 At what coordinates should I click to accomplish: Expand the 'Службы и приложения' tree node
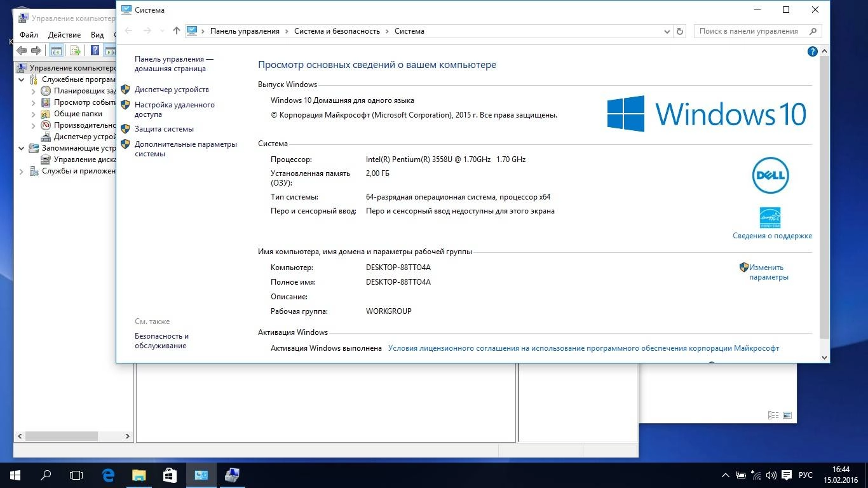22,171
